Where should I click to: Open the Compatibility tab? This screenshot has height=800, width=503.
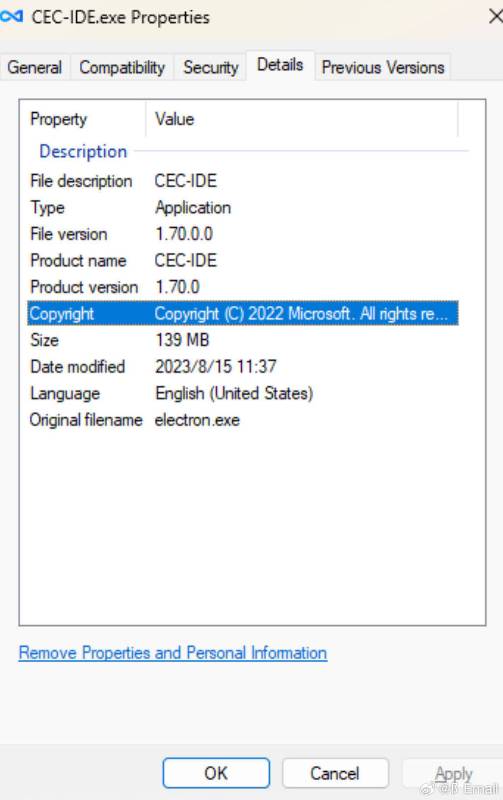point(122,67)
